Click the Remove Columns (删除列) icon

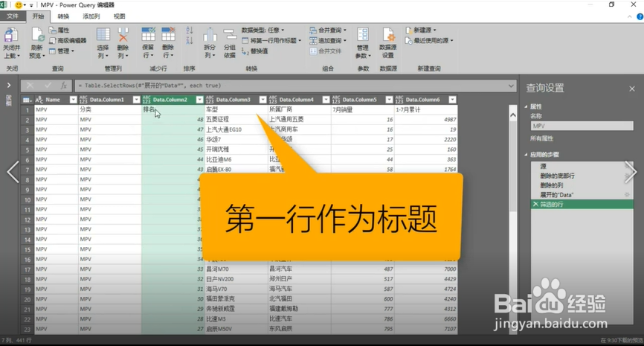point(123,34)
